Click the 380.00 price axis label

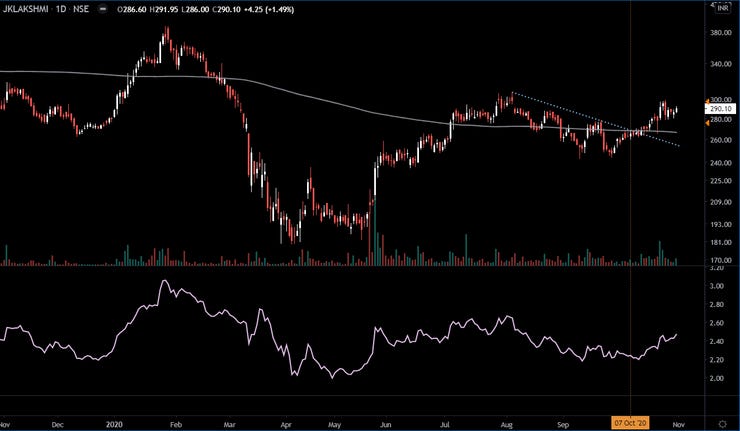pos(722,33)
